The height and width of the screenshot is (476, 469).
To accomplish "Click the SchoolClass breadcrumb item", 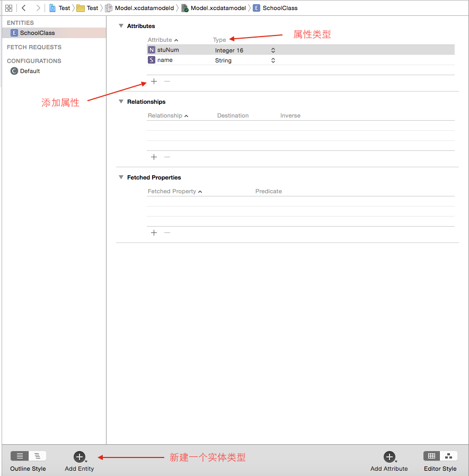I will point(276,8).
